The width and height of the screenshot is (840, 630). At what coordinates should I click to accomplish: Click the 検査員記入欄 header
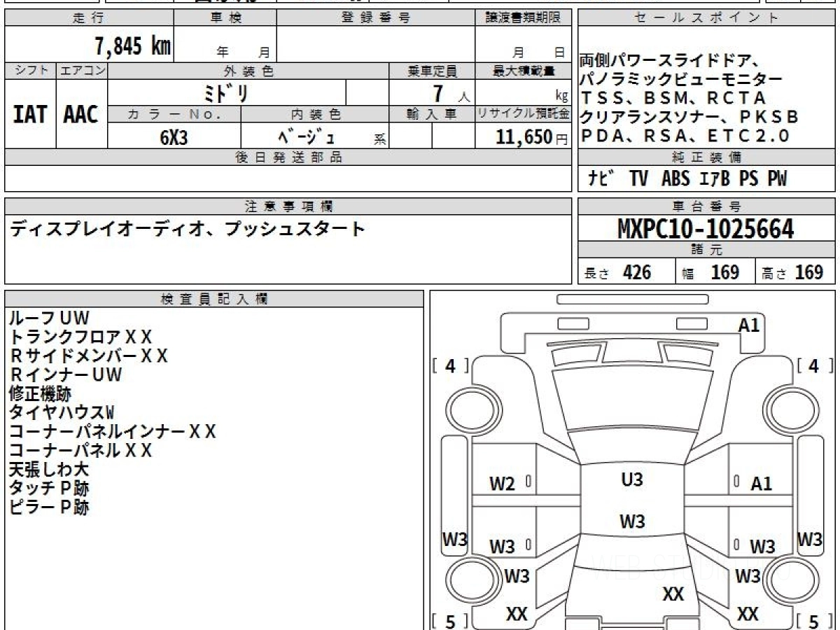tap(213, 298)
